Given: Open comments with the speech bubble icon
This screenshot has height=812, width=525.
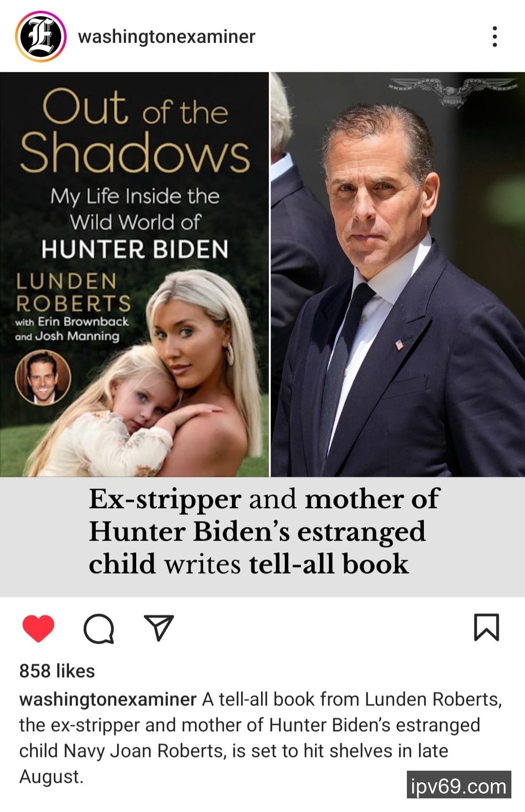Looking at the screenshot, I should [x=99, y=629].
